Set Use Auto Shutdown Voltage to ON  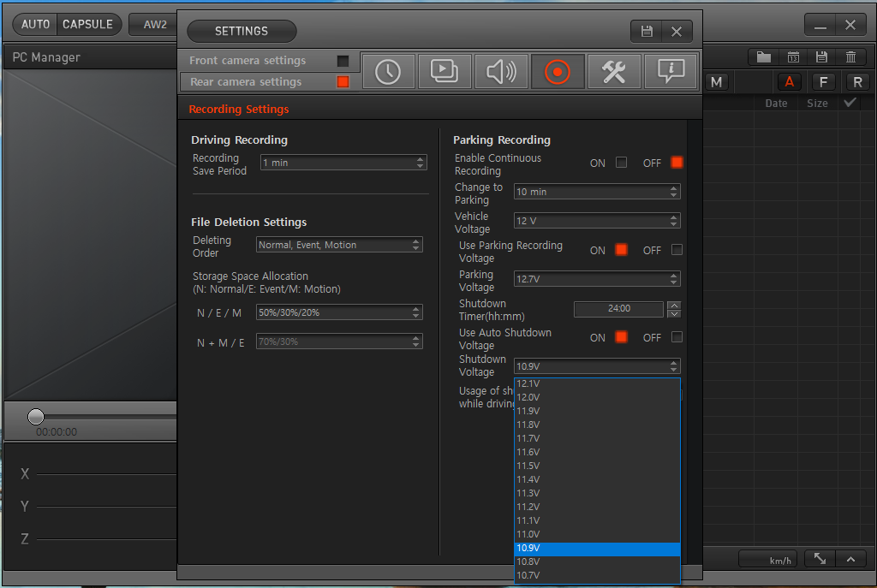click(621, 337)
